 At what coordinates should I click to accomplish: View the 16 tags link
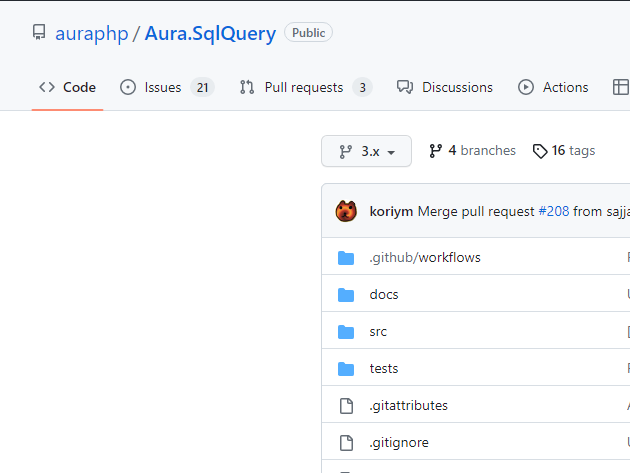click(x=564, y=151)
